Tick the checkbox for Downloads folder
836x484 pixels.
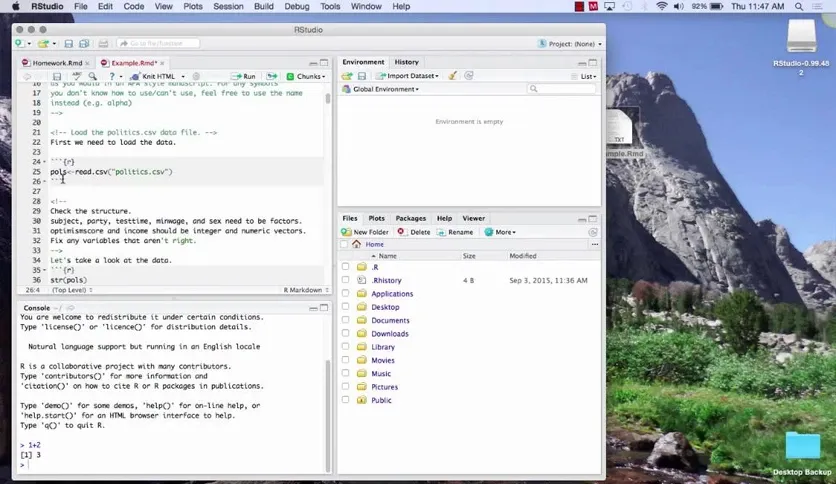[345, 333]
